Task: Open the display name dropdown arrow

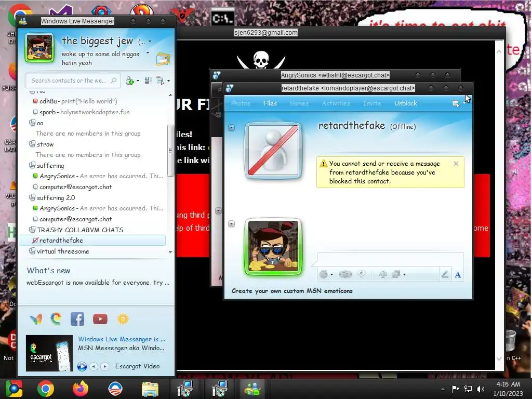Action: click(150, 42)
